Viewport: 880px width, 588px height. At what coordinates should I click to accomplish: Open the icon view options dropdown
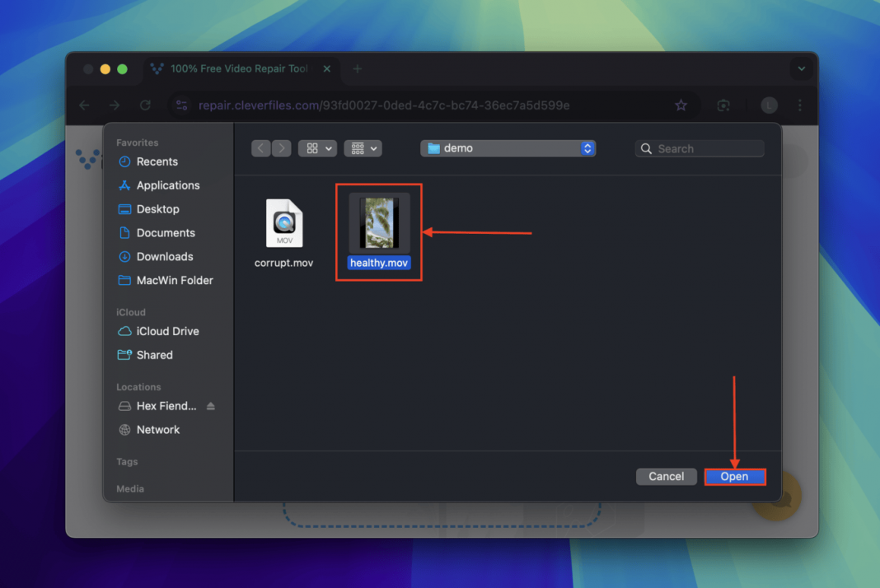coord(317,148)
